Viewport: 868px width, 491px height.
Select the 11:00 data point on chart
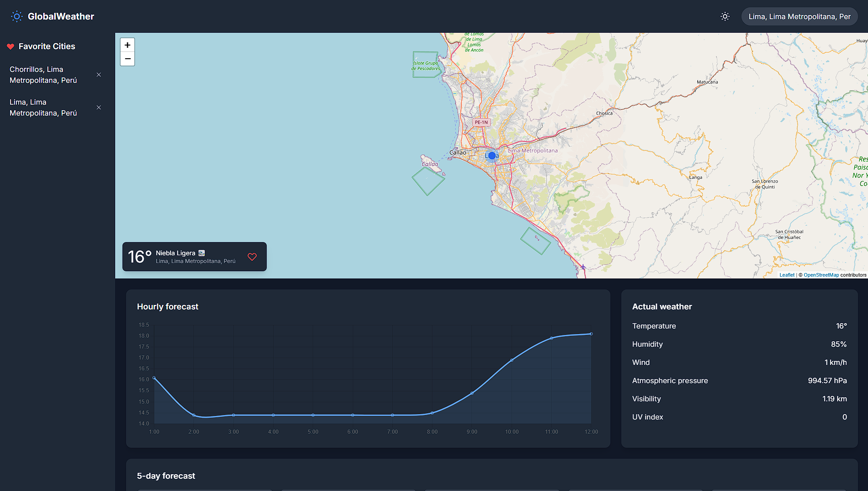pos(552,338)
